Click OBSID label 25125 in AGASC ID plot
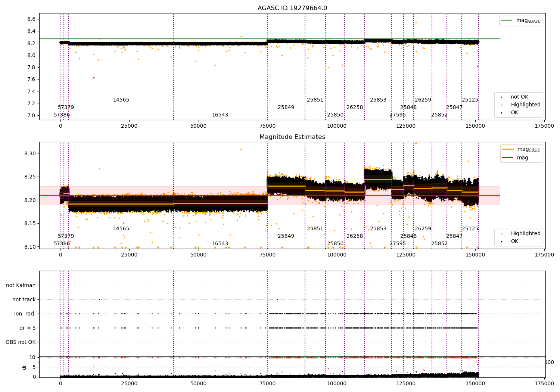Viewport: 560px width, 392px height. [470, 100]
